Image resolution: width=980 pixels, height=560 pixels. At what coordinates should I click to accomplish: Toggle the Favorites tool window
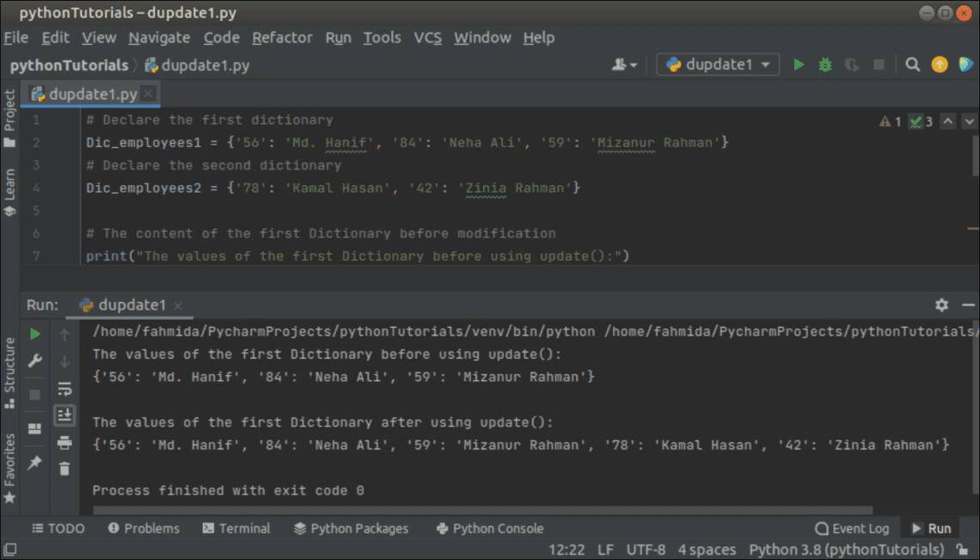coord(9,469)
